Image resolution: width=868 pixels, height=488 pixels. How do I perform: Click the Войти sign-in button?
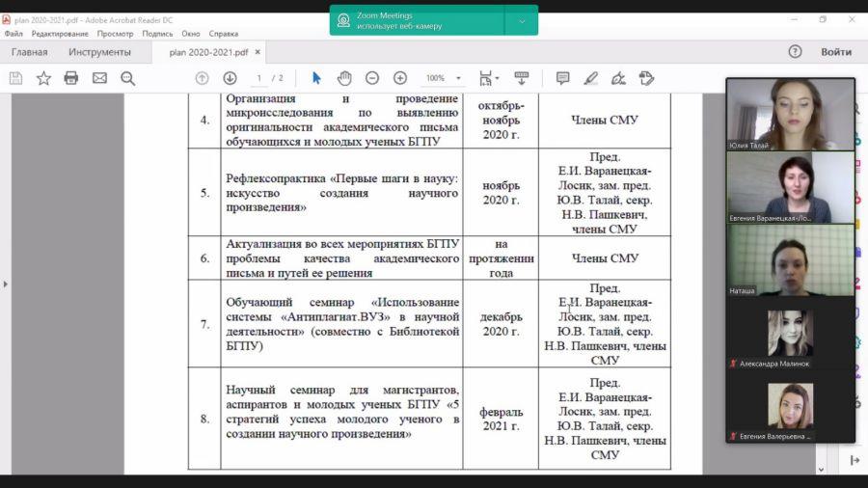tap(836, 52)
